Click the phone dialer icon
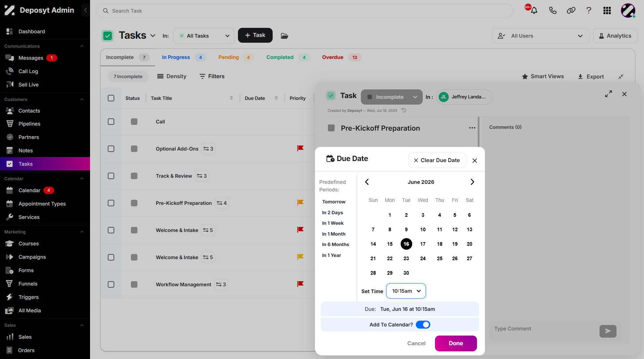This screenshot has width=644, height=359. pyautogui.click(x=553, y=10)
